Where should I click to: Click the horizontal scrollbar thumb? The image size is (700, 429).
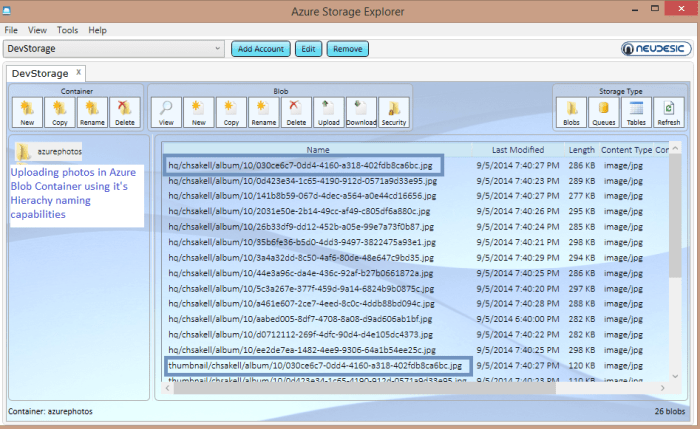pyautogui.click(x=364, y=388)
